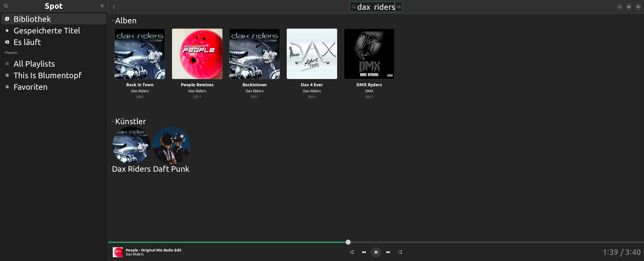Go back with the back arrow

pos(114,7)
